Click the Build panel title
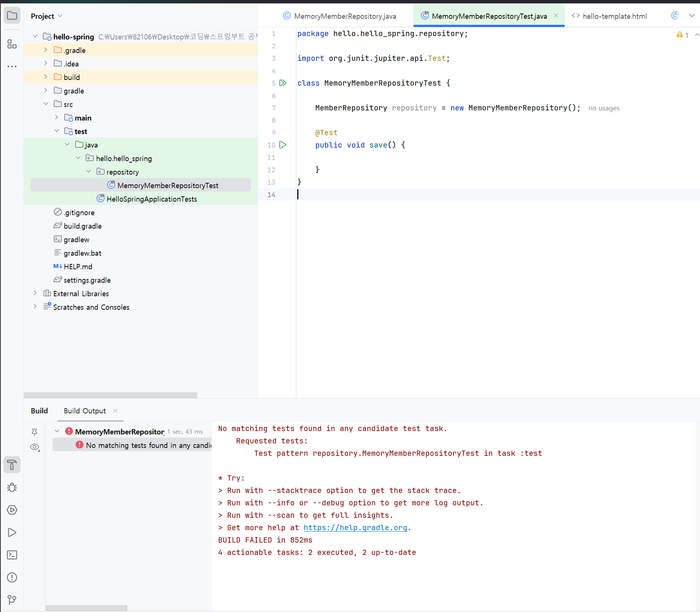Screen dimensions: 700x612 [x=39, y=411]
